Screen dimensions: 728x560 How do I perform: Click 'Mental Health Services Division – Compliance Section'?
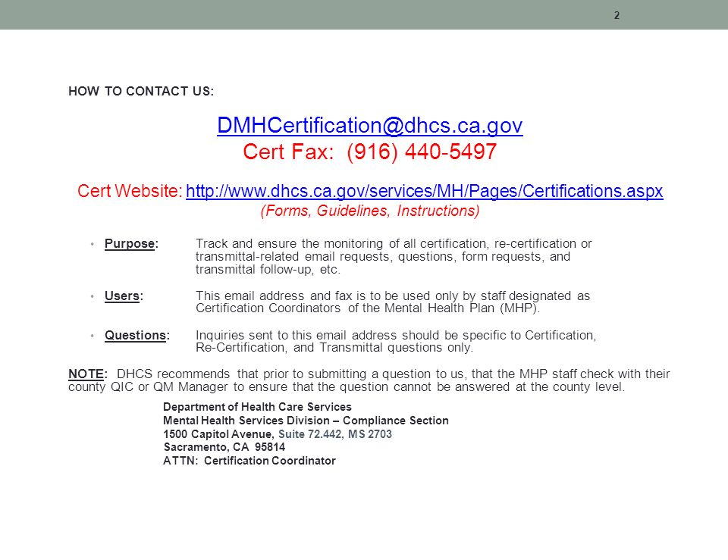click(306, 421)
